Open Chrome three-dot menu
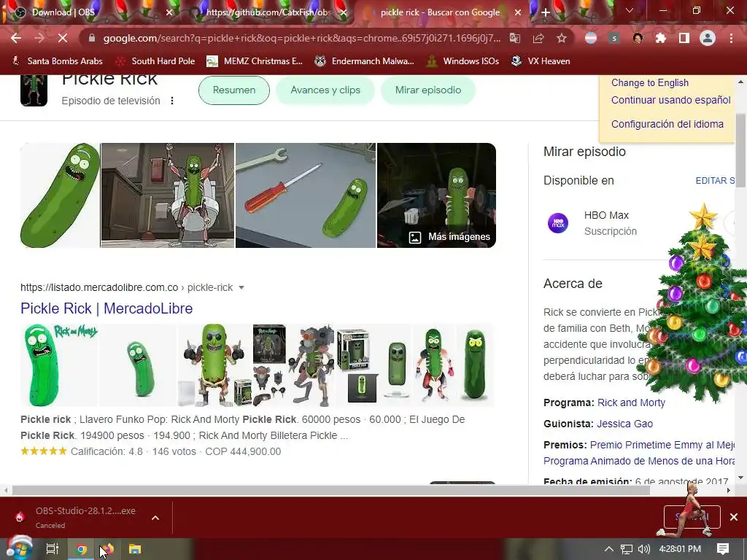The height and width of the screenshot is (560, 747). (x=731, y=38)
